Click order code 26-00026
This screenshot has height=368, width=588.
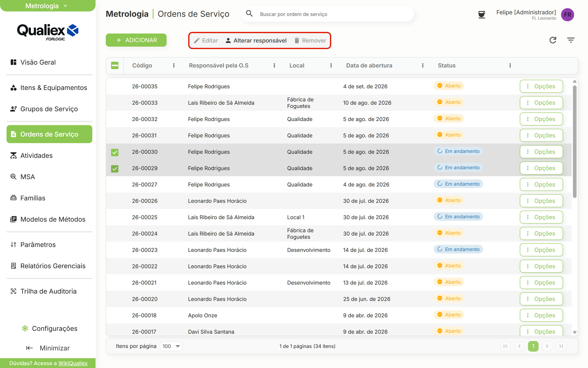click(x=145, y=201)
